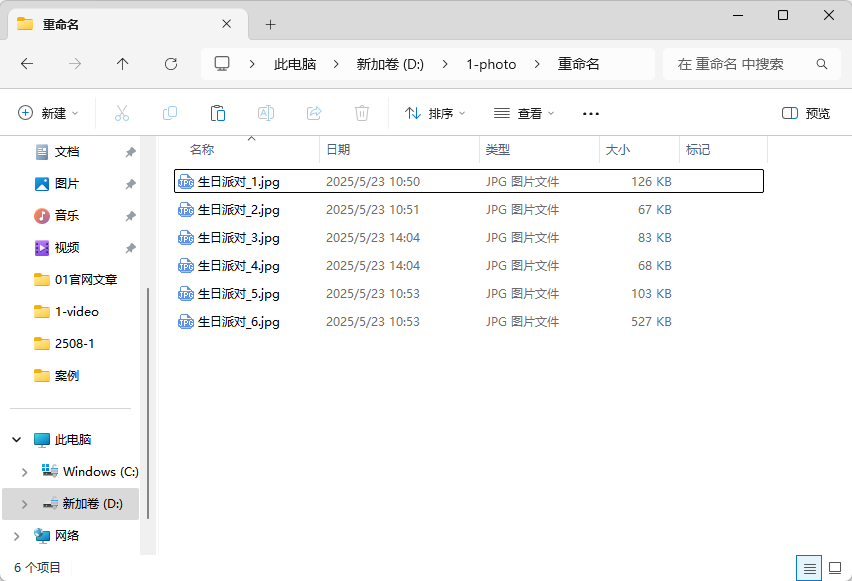Screen dimensions: 852x581
Task: Click the search magnifier icon
Action: coord(822,64)
